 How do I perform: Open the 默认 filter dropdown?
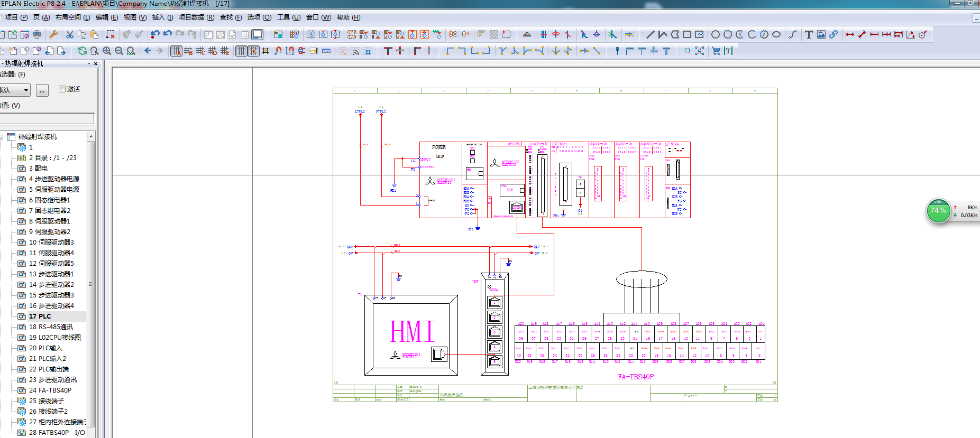point(26,90)
